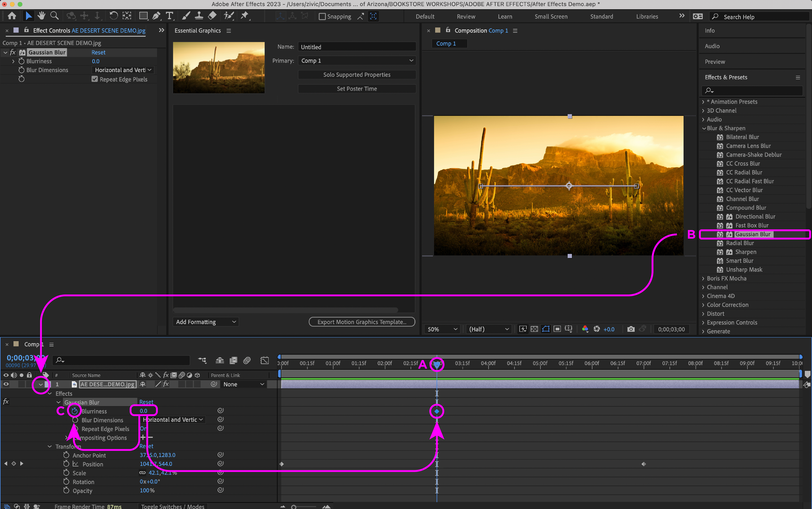Switch to the Review workspace
This screenshot has height=509, width=812.
466,16
